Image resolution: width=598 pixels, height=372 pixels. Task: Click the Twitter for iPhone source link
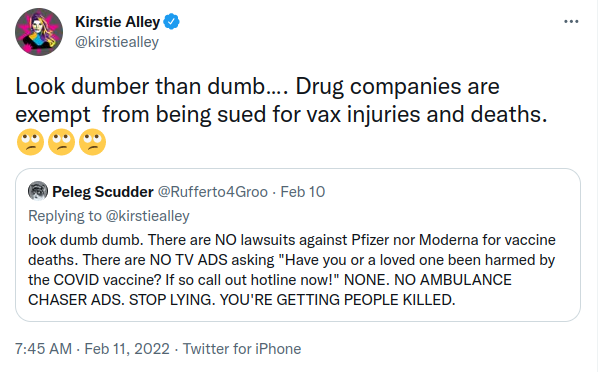[242, 349]
